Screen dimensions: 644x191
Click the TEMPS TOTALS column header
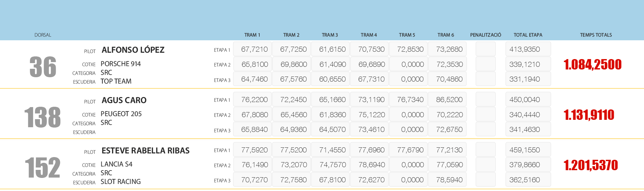click(x=596, y=35)
